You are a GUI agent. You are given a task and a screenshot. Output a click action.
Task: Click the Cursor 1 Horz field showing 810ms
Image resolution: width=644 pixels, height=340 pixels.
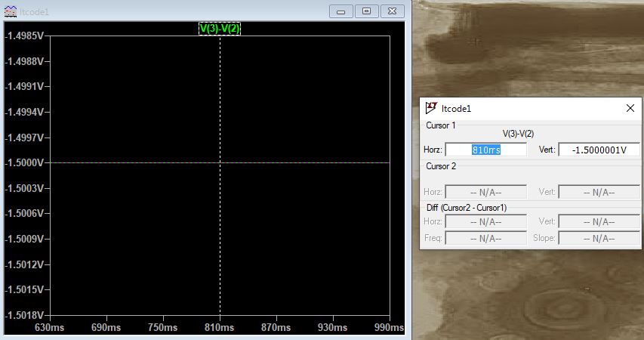[485, 150]
